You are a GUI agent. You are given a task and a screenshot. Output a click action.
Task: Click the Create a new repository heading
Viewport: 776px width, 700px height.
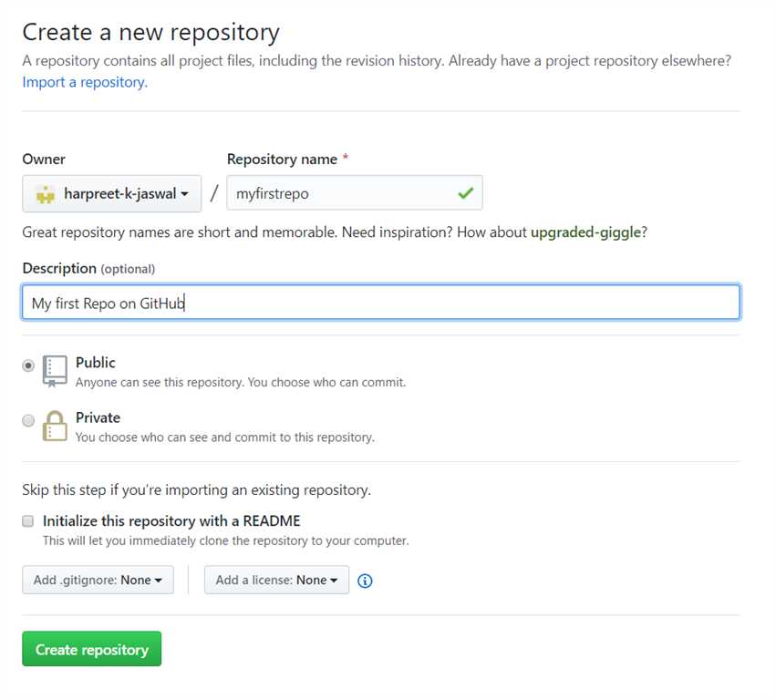click(x=150, y=32)
